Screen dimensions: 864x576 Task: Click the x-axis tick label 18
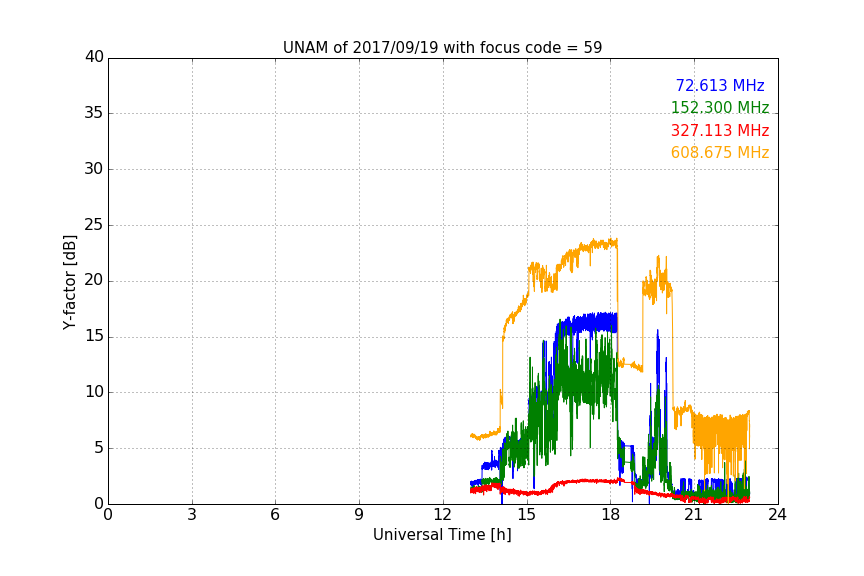click(611, 515)
